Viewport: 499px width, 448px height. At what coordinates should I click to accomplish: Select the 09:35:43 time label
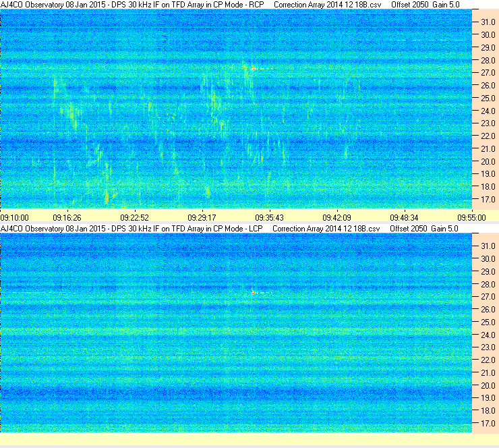pyautogui.click(x=268, y=218)
